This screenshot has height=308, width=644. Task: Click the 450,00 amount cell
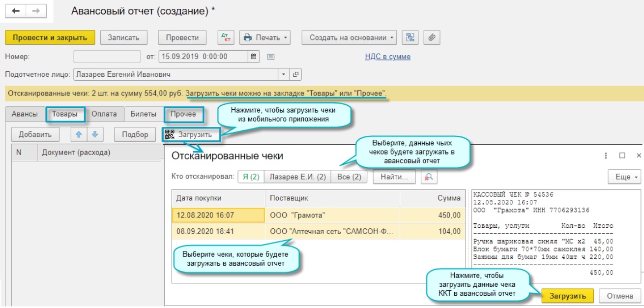coord(433,215)
